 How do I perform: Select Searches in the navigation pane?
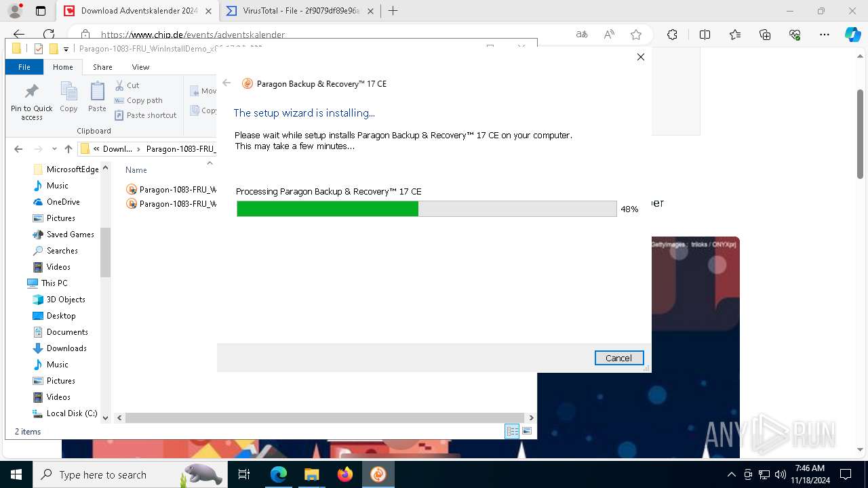tap(55, 251)
